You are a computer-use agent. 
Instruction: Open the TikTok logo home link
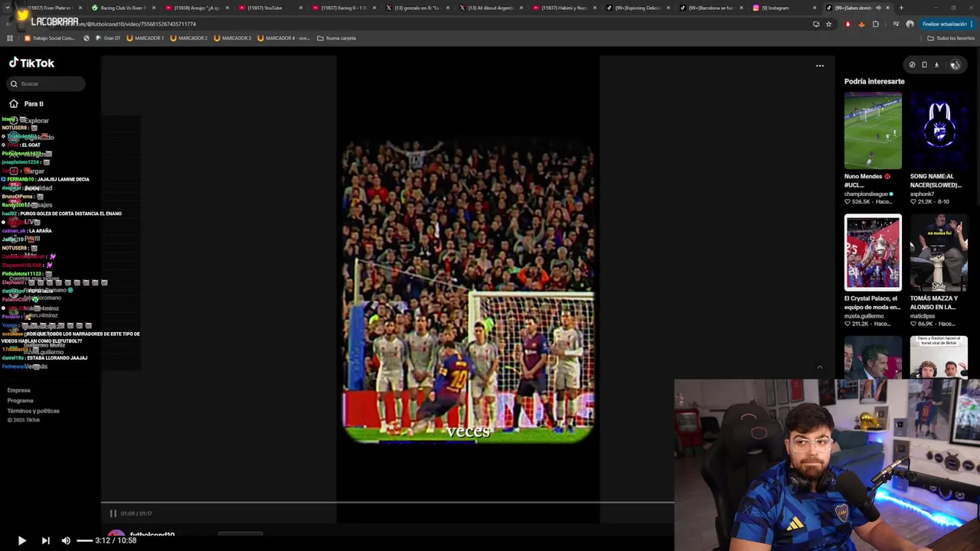[x=31, y=63]
